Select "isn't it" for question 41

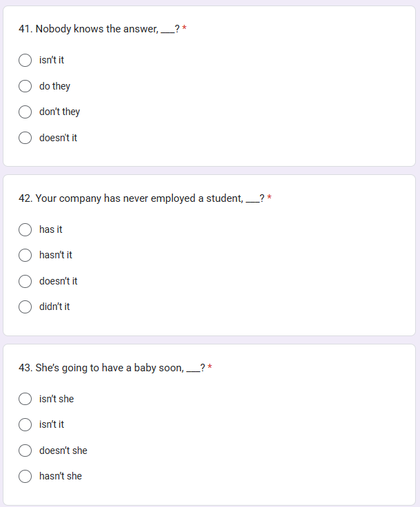(25, 61)
